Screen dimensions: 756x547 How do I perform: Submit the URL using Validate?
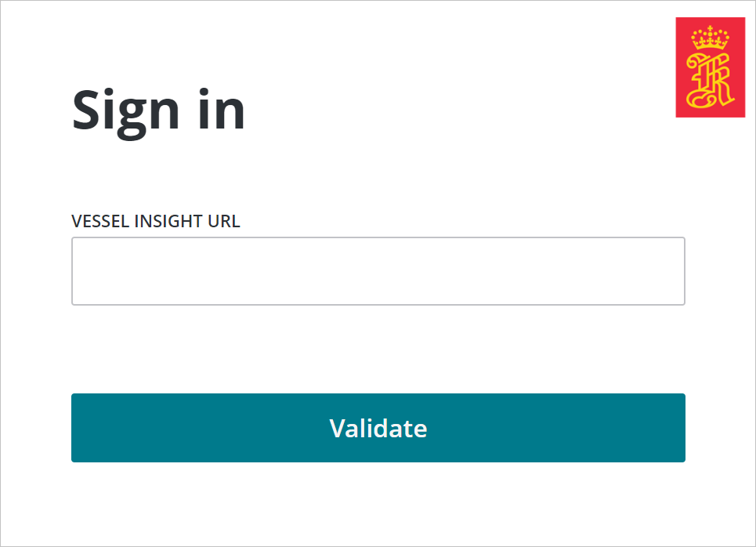378,428
